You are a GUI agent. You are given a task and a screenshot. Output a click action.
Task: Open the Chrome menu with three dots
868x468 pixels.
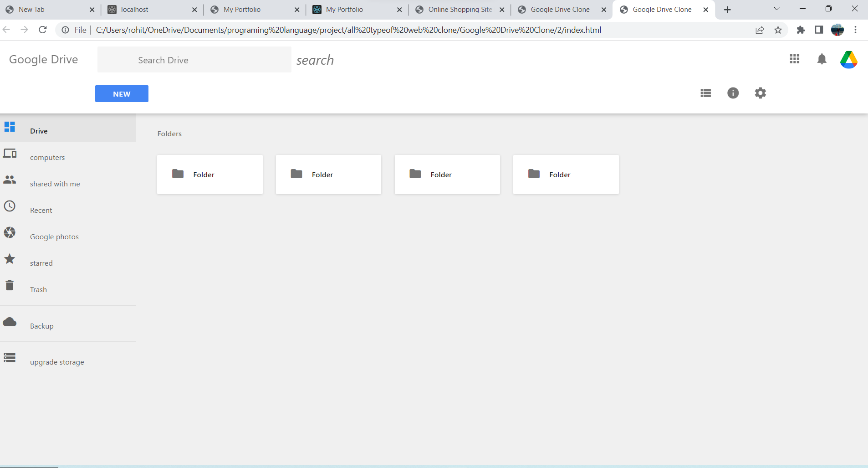pyautogui.click(x=856, y=30)
